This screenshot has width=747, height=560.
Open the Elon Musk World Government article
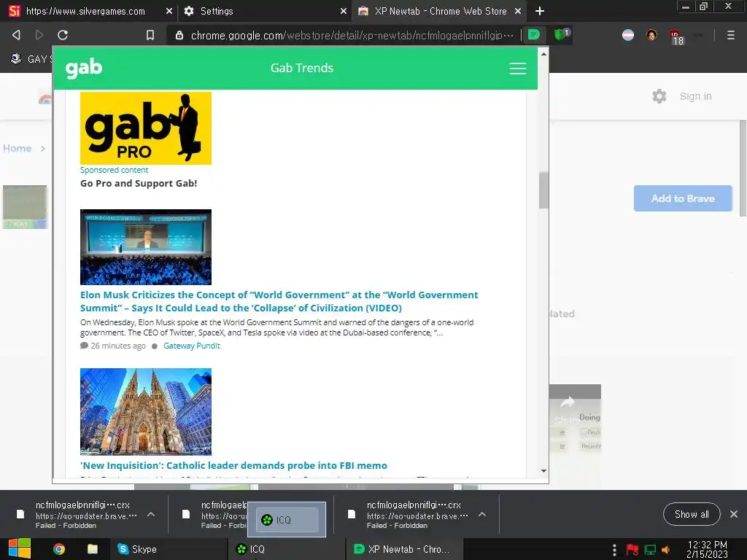(279, 301)
